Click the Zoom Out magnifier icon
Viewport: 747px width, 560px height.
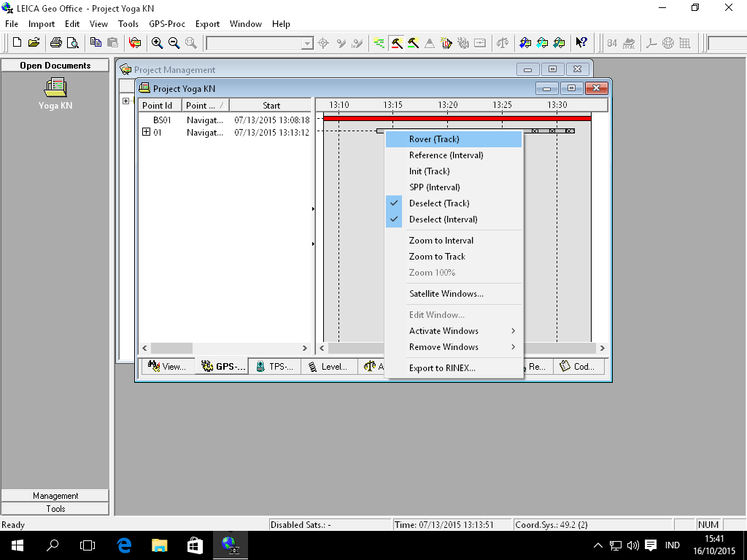tap(174, 43)
